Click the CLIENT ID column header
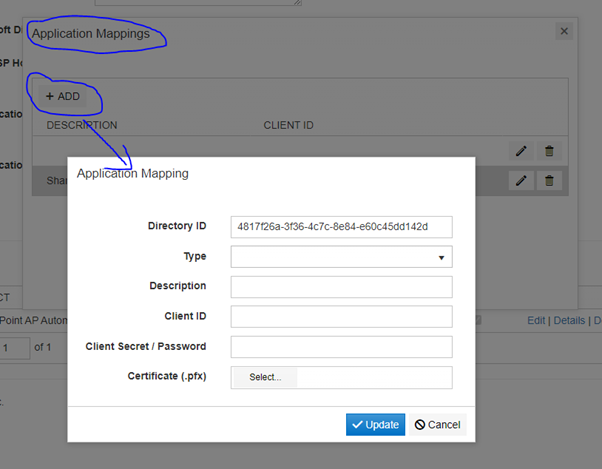 coord(288,126)
